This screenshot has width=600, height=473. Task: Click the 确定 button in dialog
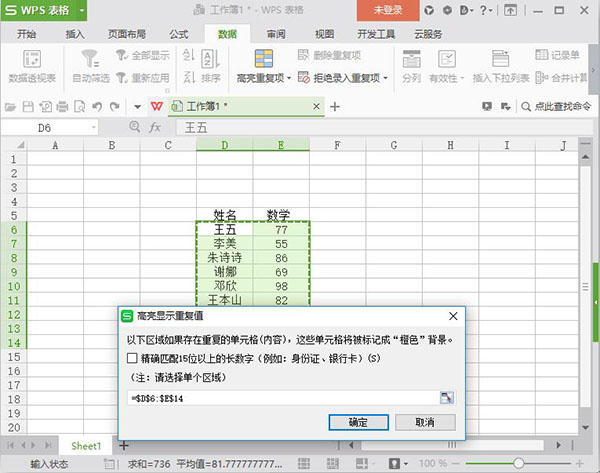point(358,422)
